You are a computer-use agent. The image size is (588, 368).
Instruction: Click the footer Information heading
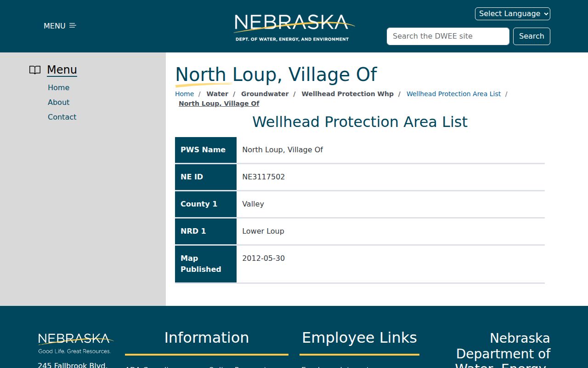click(207, 338)
